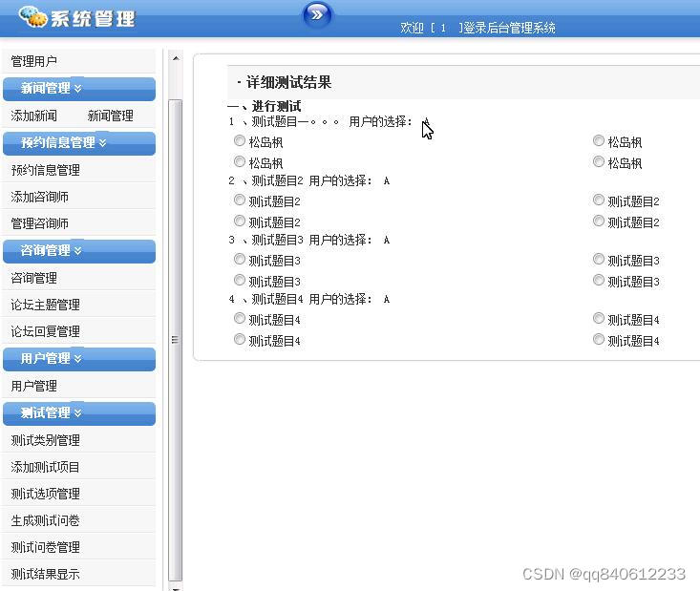This screenshot has width=700, height=591.
Task: Select first left 松岛枫 radio for question 1
Action: [x=240, y=140]
